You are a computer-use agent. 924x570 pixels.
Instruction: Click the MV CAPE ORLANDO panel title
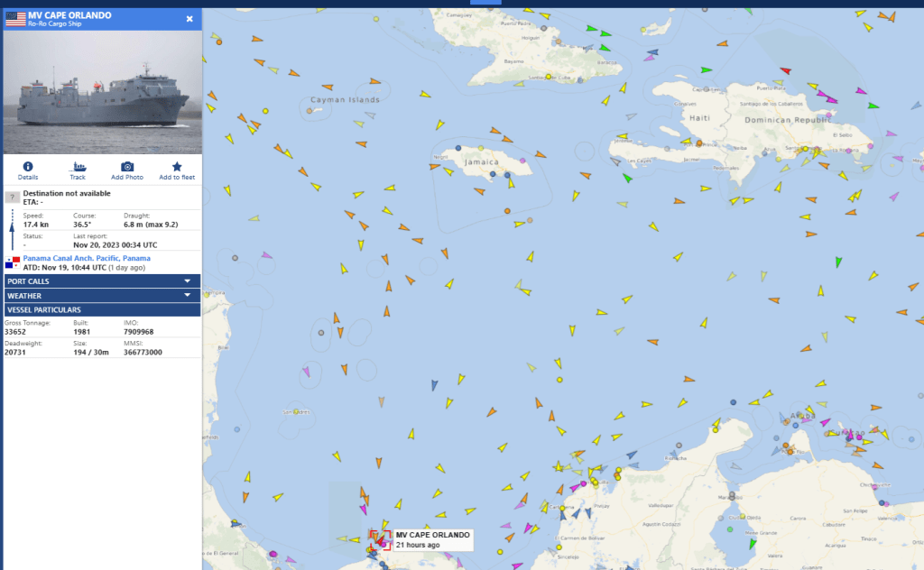[x=70, y=15]
